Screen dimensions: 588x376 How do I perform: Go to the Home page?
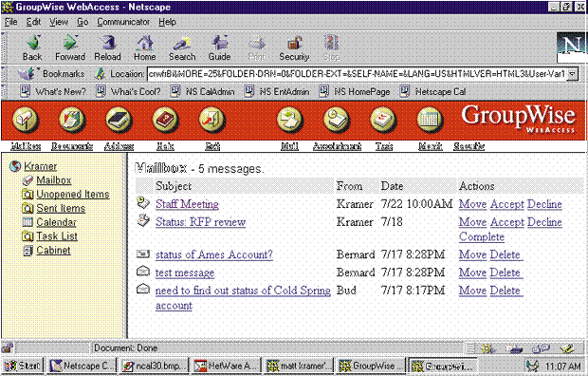click(145, 47)
